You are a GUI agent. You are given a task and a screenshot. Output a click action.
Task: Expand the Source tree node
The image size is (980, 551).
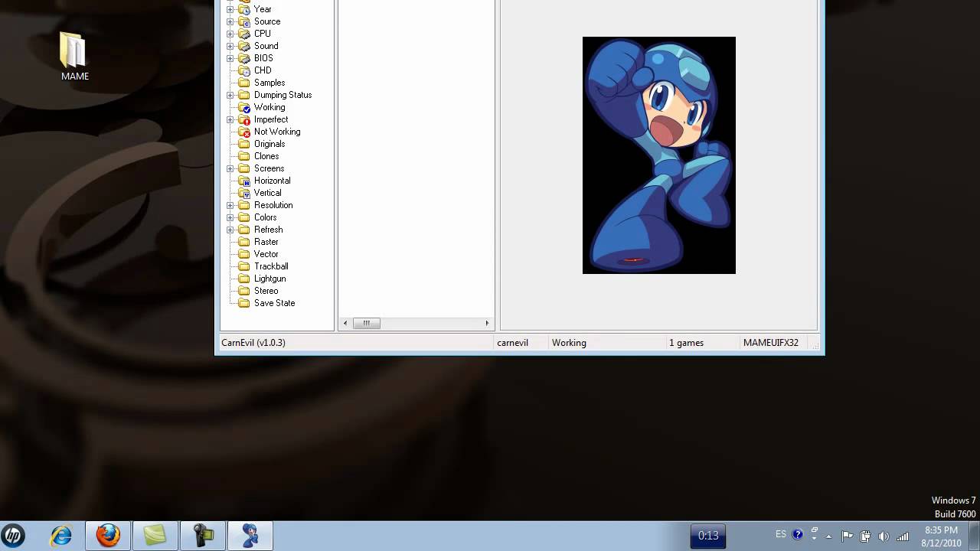pos(230,21)
